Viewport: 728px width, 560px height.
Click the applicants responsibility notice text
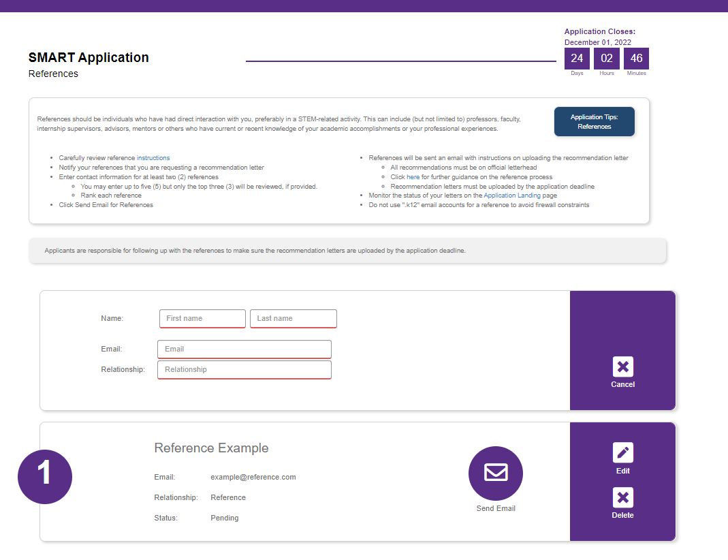pos(255,251)
